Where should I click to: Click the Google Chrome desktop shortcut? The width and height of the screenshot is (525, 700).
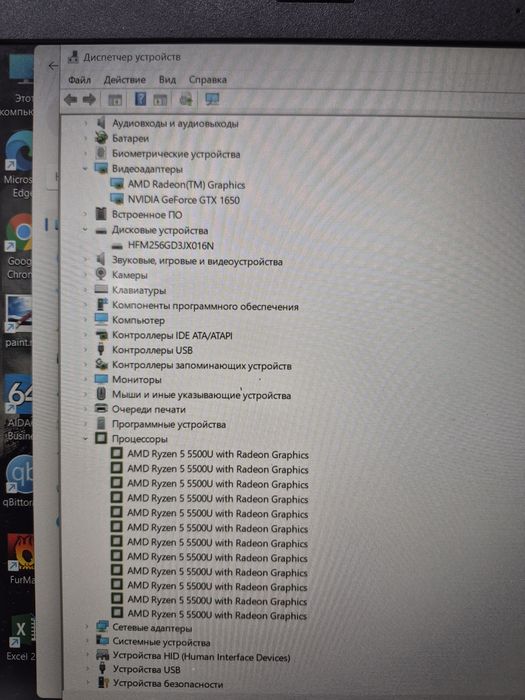[19, 246]
